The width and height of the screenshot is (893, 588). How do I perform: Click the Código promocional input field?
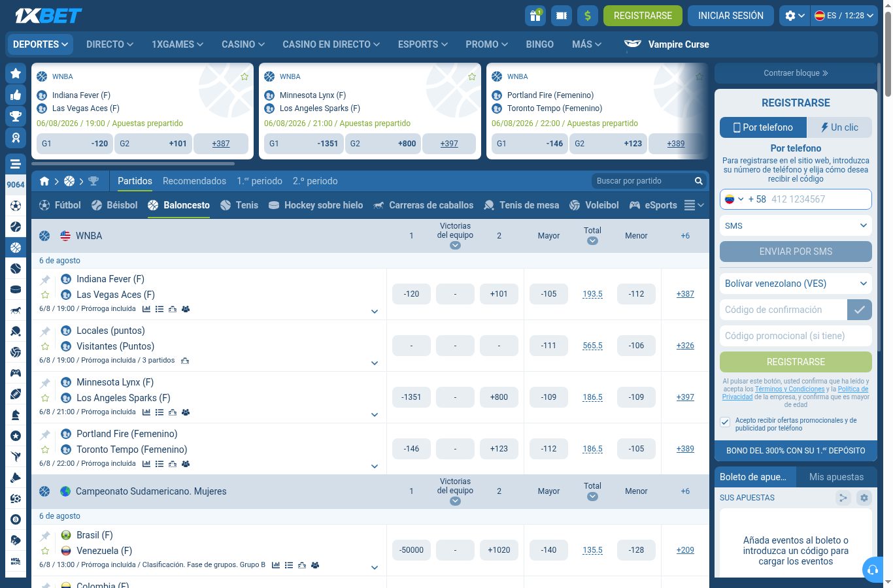click(796, 336)
